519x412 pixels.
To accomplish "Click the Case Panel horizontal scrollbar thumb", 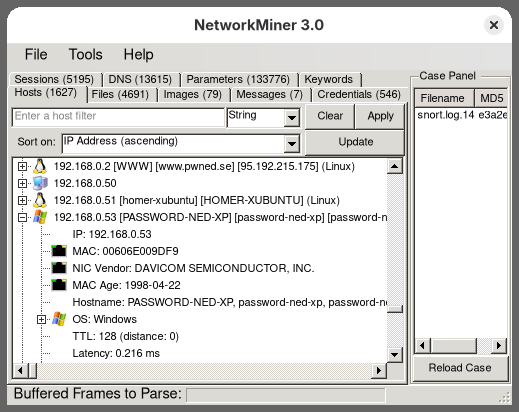I will pyautogui.click(x=454, y=345).
